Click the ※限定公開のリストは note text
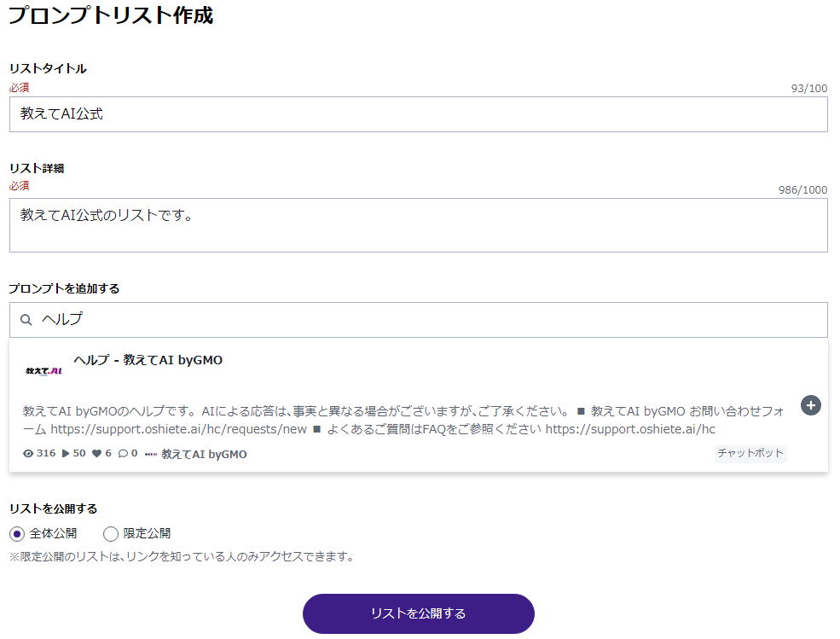The width and height of the screenshot is (840, 639). tap(182, 556)
